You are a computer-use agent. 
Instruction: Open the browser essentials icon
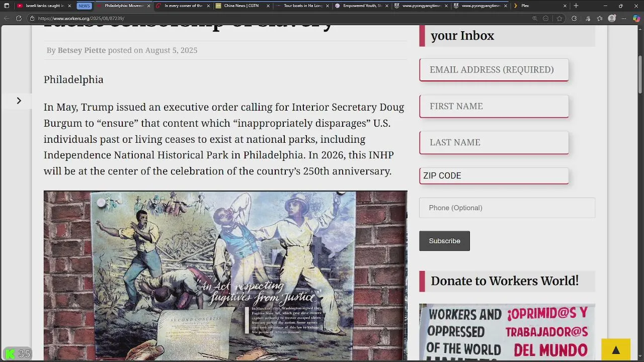[588, 19]
